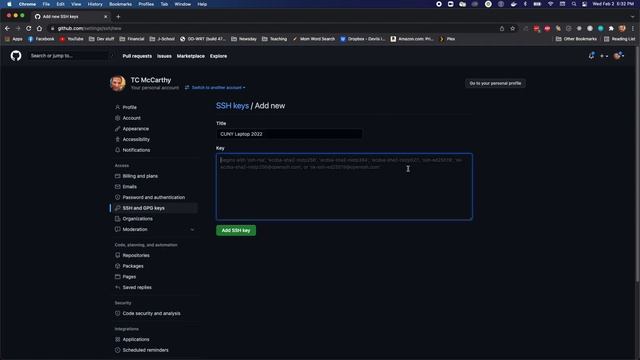Viewport: 640px width, 360px height.
Task: Reload the page with the refresh icon
Action: click(29, 28)
